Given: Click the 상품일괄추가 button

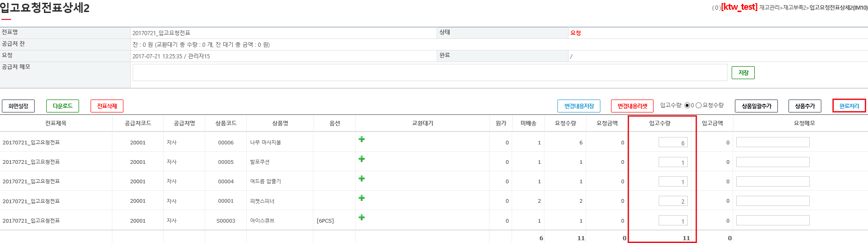Looking at the screenshot, I should [756, 106].
